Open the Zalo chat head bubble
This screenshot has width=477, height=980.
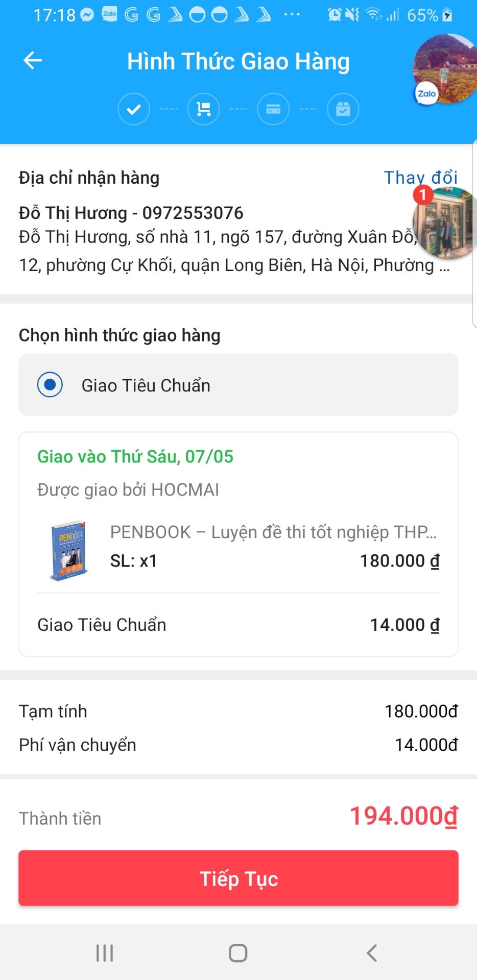[444, 69]
